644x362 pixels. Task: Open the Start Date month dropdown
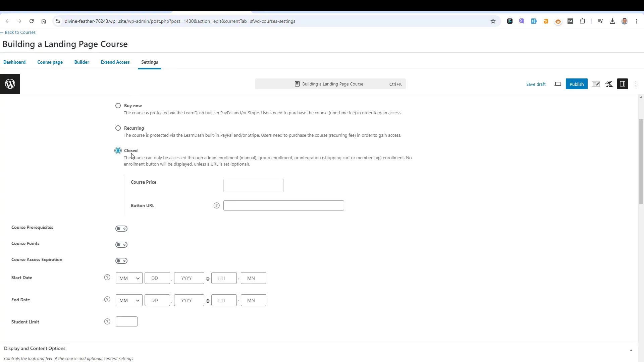click(128, 278)
